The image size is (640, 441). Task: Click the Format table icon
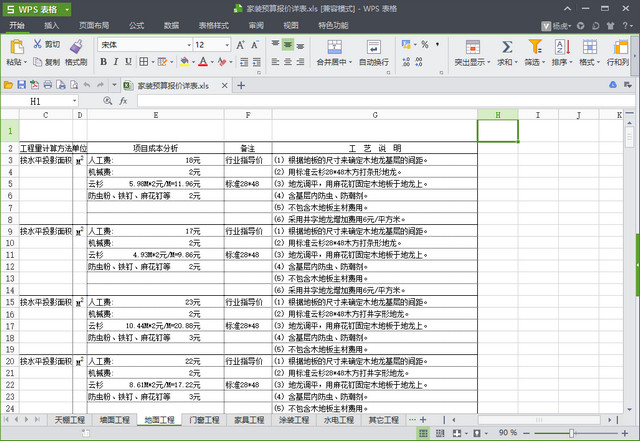point(589,47)
